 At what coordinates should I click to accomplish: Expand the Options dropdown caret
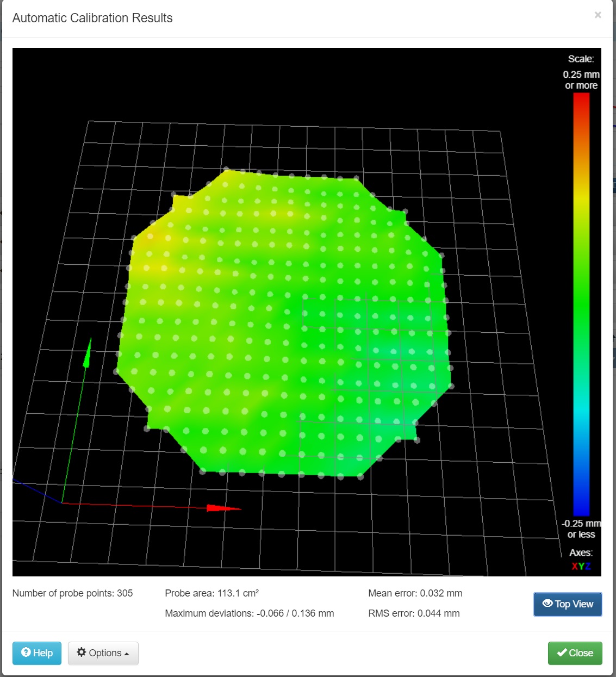point(127,654)
